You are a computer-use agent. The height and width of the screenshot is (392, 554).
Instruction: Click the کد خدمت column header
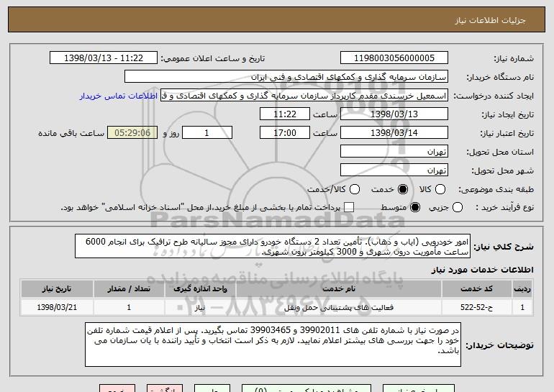(x=476, y=289)
